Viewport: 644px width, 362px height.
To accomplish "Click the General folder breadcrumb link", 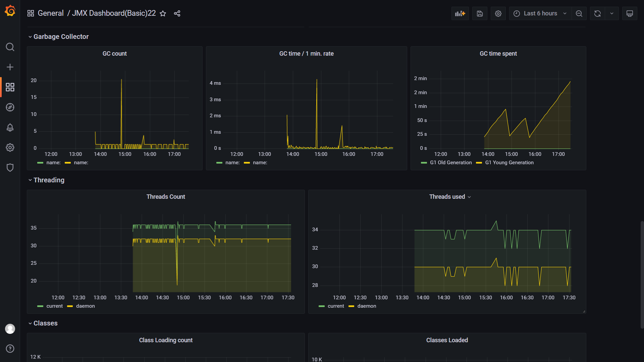I will click(x=51, y=13).
